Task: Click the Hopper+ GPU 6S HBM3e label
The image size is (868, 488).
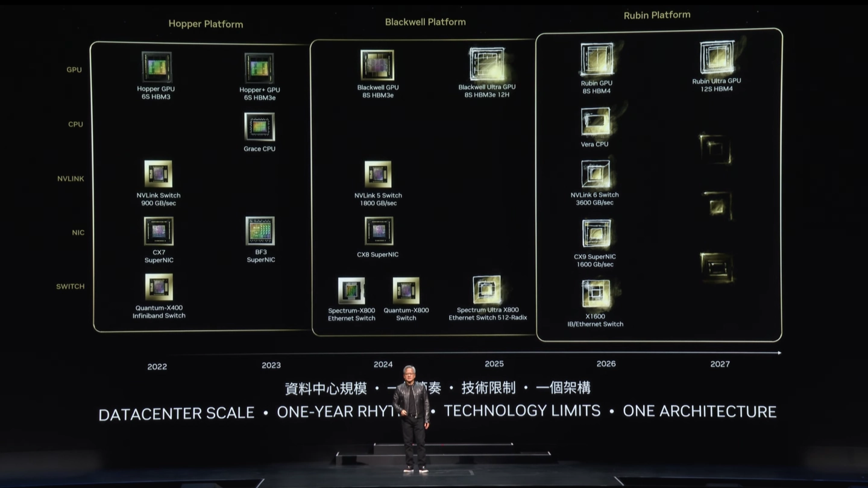Action: click(x=259, y=93)
